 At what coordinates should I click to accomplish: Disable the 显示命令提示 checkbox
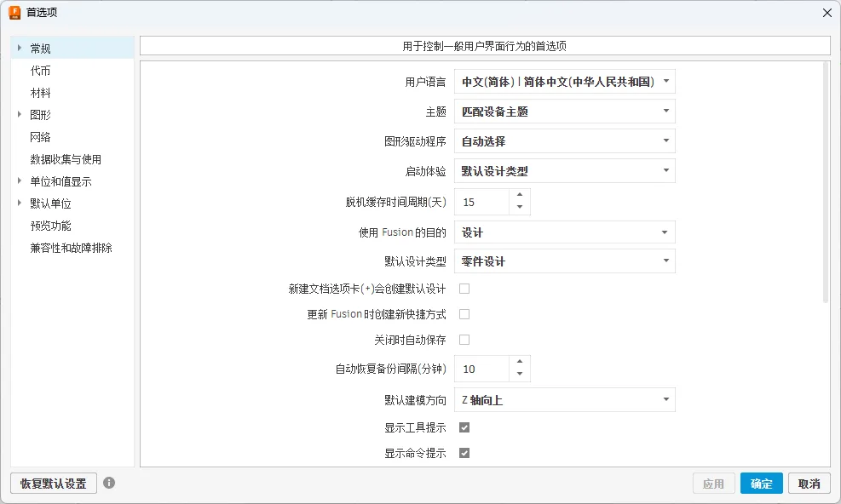tap(464, 453)
